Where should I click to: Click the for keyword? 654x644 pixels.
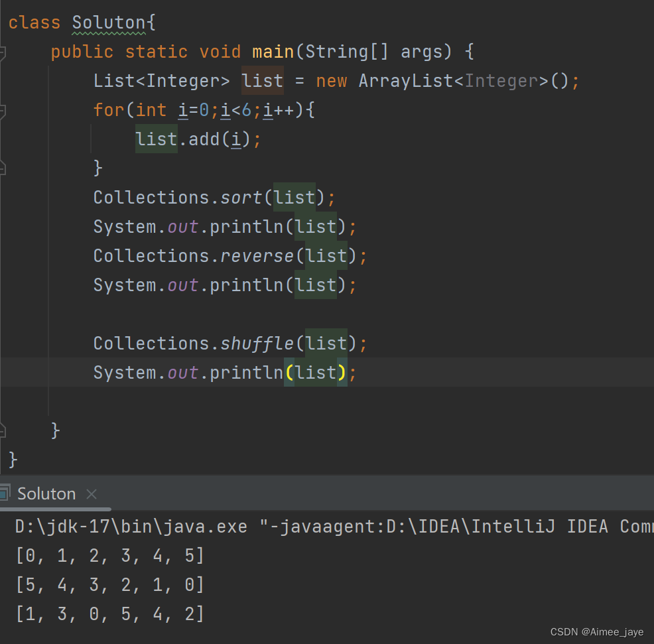108,110
